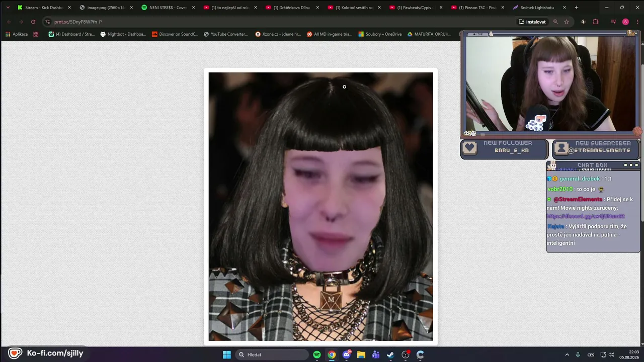Click the chat username general_drobek
Screen dimensions: 644x362
[580, 178]
